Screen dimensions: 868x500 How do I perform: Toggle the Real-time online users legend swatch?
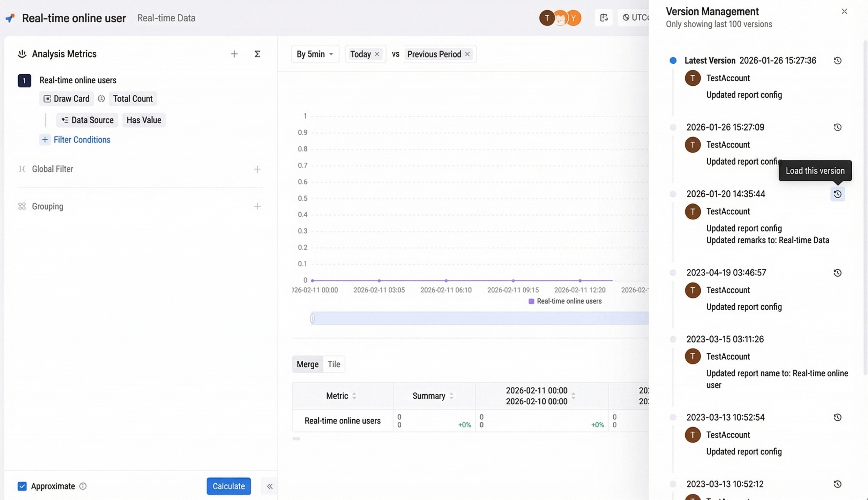coord(531,301)
